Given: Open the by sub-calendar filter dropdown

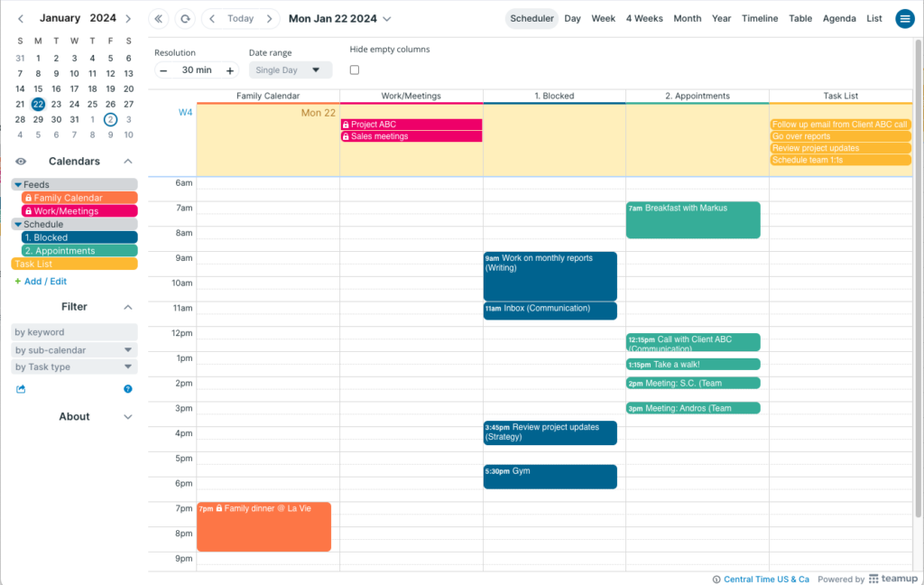Looking at the screenshot, I should click(x=73, y=349).
